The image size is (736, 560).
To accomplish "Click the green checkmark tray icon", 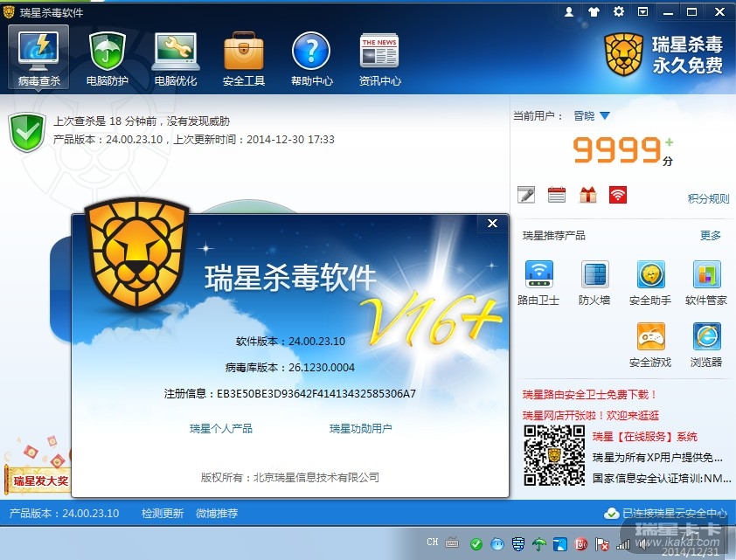I will click(476, 544).
